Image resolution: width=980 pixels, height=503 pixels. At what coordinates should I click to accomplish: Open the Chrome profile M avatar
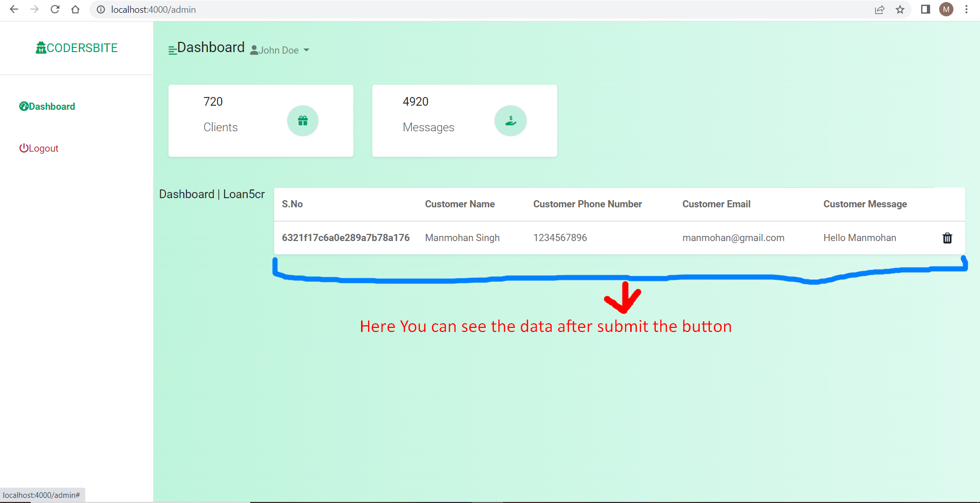click(x=946, y=9)
